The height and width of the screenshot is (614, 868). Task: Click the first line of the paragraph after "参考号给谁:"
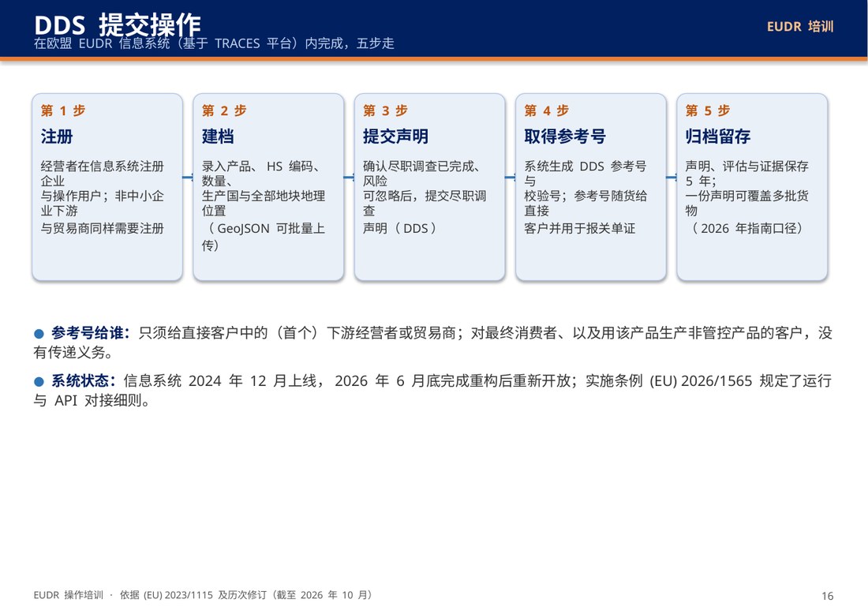pos(485,333)
